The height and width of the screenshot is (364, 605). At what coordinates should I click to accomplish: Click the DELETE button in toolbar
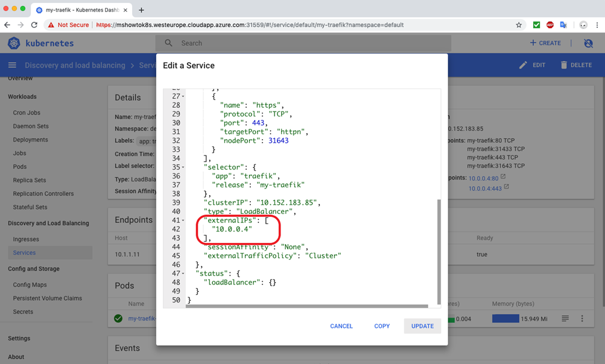tap(576, 65)
